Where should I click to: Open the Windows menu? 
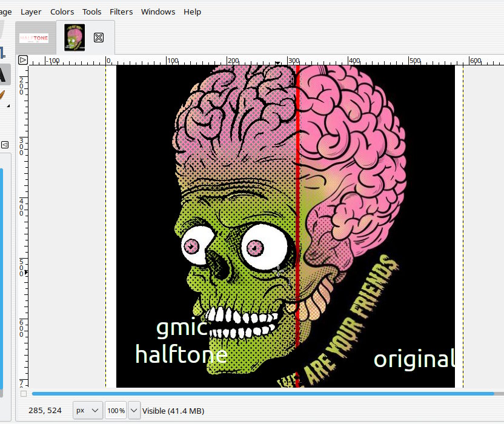(x=158, y=12)
